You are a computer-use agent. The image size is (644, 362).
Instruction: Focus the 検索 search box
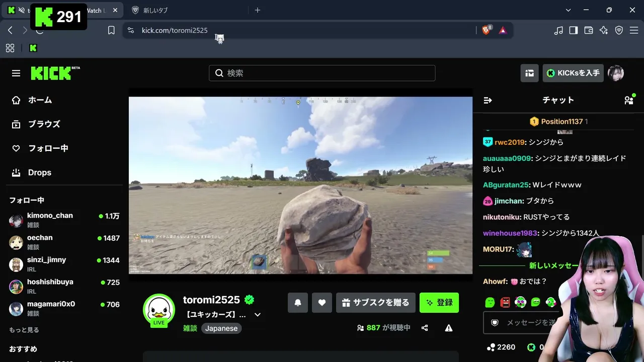322,73
